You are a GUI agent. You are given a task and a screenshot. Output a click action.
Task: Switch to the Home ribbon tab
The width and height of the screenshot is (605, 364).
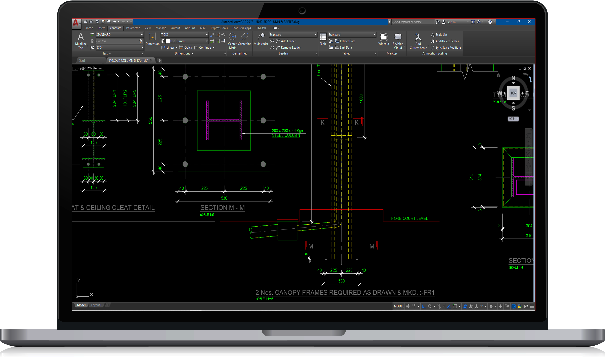(89, 28)
